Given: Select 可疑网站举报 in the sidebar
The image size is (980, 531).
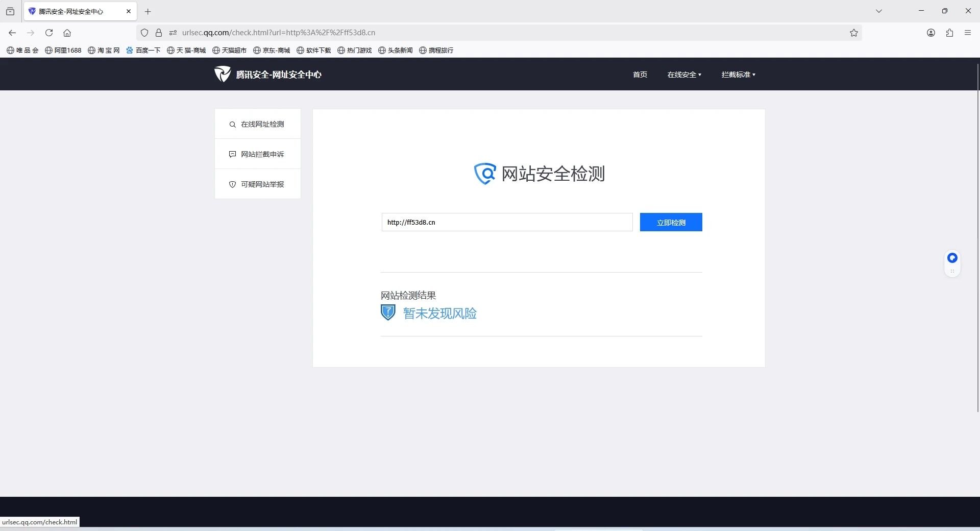Looking at the screenshot, I should [x=258, y=184].
